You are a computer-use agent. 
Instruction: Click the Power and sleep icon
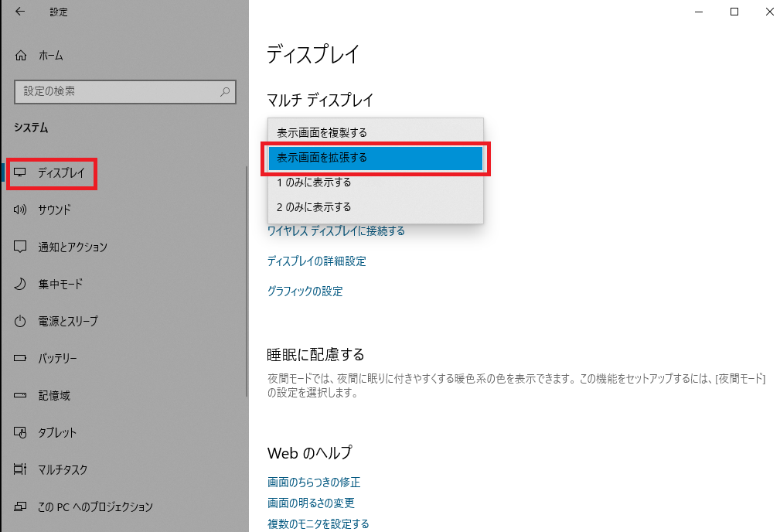click(x=21, y=321)
